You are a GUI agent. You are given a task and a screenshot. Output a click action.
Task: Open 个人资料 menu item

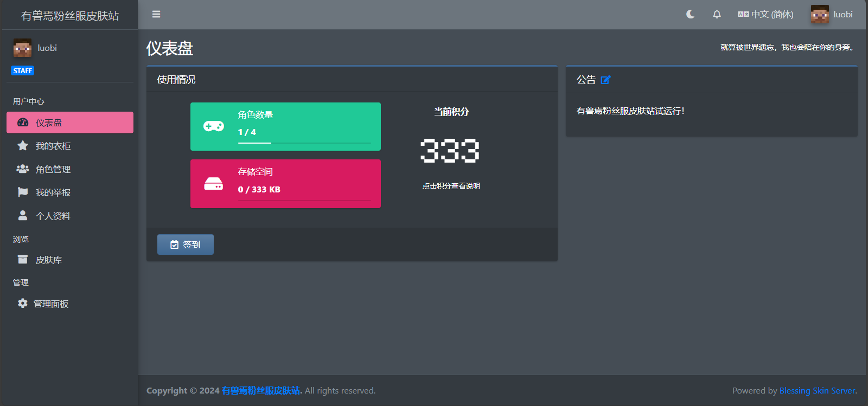pyautogui.click(x=70, y=216)
